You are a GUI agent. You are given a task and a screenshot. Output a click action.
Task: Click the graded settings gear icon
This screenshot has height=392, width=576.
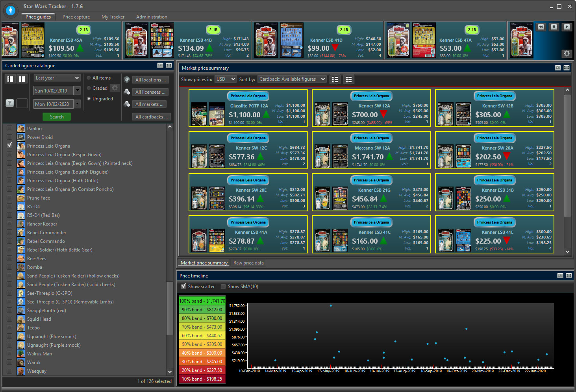115,88
